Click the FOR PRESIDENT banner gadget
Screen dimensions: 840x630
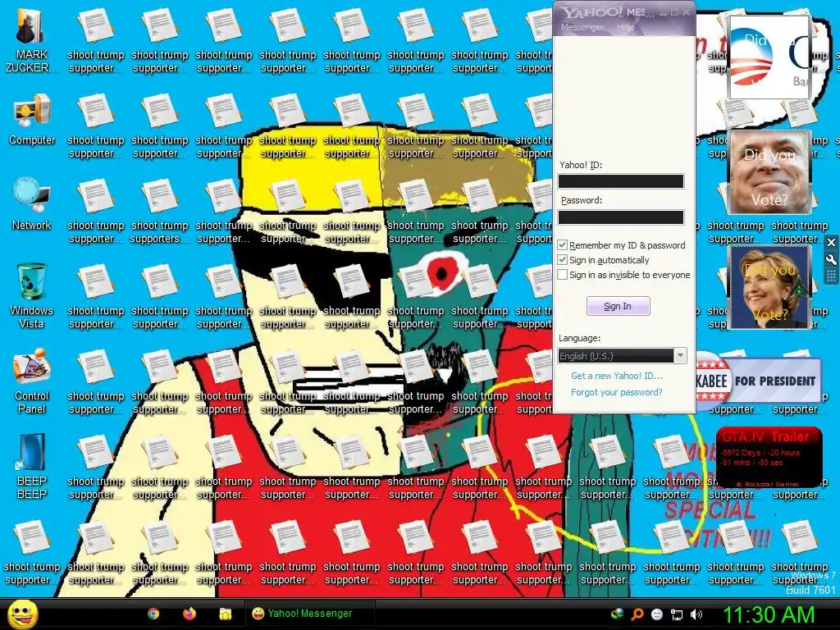coord(758,381)
